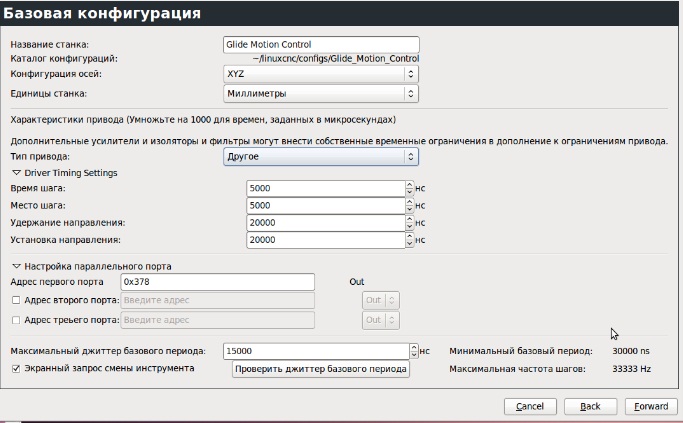The width and height of the screenshot is (683, 423).
Task: Click Адрес первого порта field
Action: 217,282
